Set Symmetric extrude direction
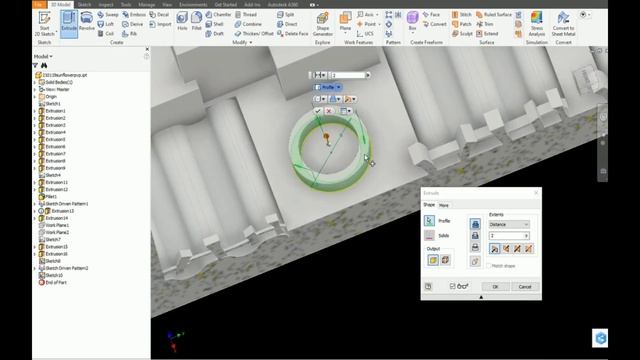The height and width of the screenshot is (360, 640). (517, 249)
